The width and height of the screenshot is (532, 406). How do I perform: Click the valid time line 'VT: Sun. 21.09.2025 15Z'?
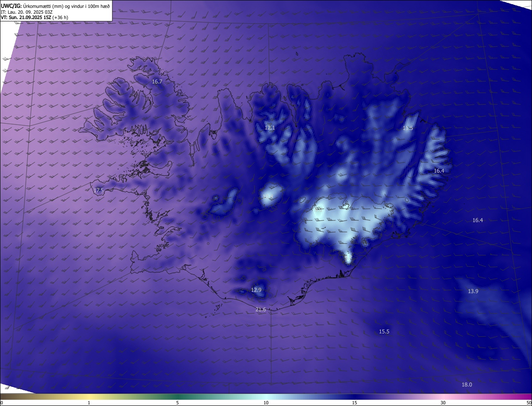[25, 17]
